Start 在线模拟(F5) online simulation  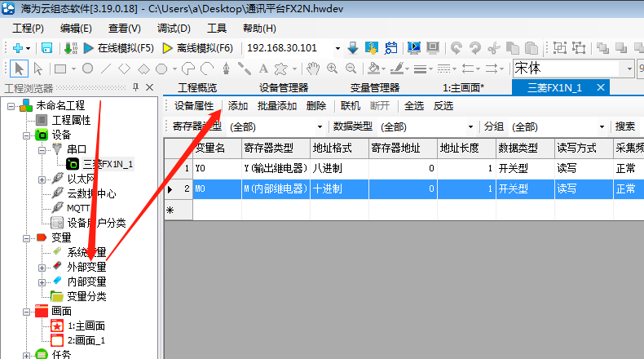[119, 48]
